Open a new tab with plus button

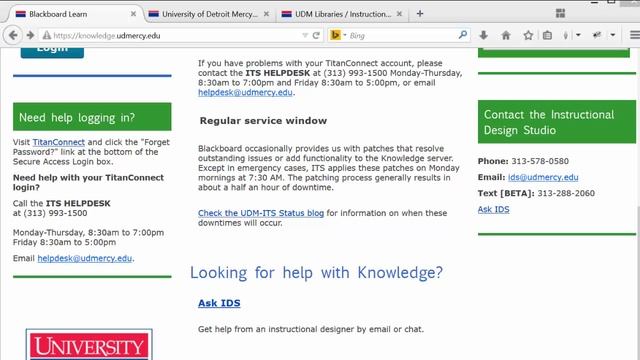coord(420,14)
